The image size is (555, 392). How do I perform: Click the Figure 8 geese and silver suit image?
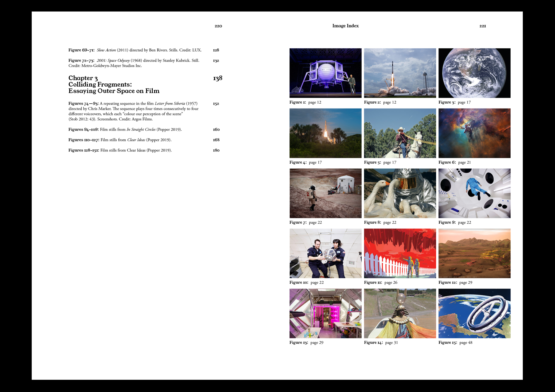point(400,193)
